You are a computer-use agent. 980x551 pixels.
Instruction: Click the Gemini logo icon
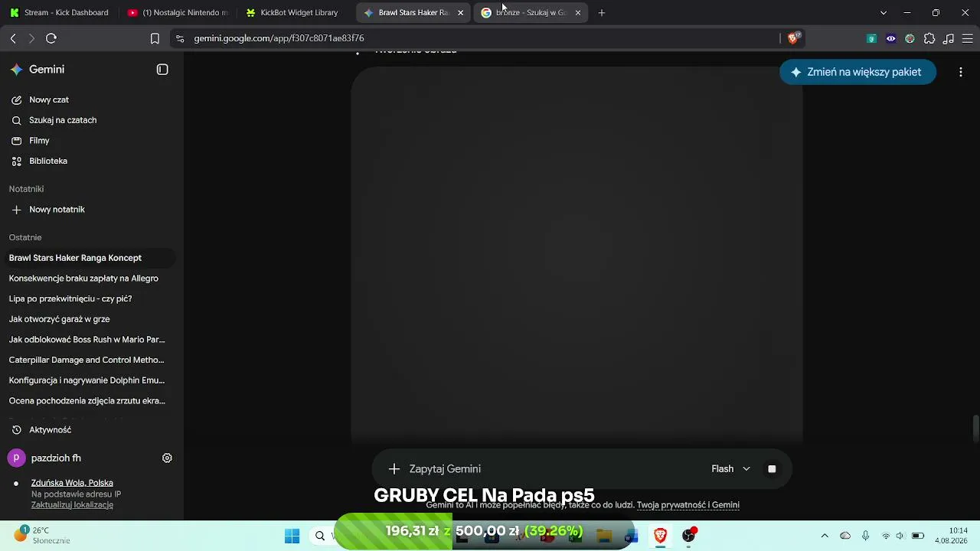(x=16, y=70)
